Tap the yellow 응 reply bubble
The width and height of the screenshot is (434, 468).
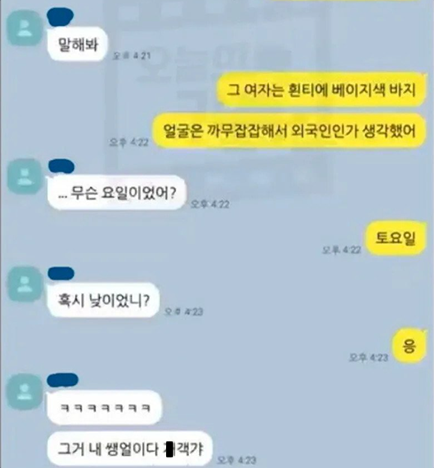(x=409, y=346)
